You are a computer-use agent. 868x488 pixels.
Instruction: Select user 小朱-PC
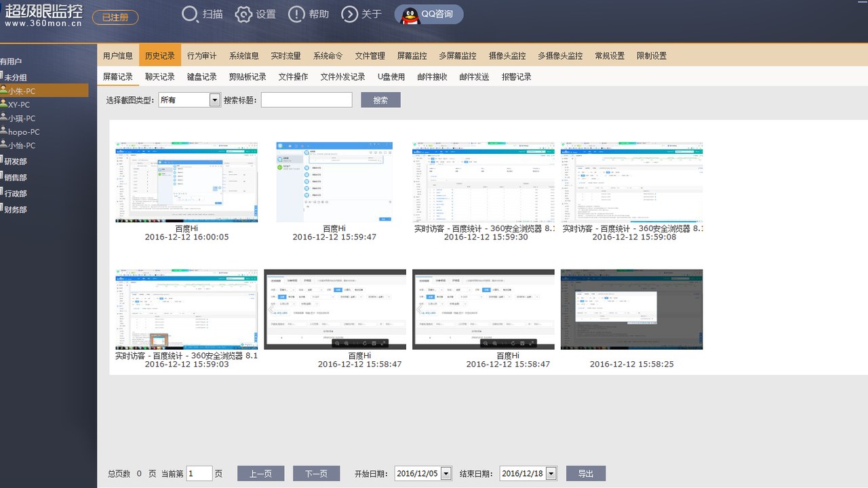(x=44, y=91)
